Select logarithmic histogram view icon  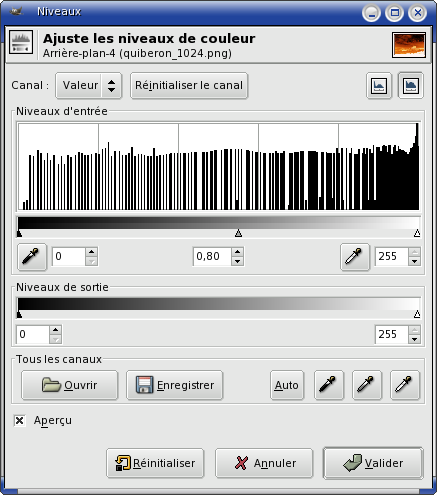coord(411,86)
